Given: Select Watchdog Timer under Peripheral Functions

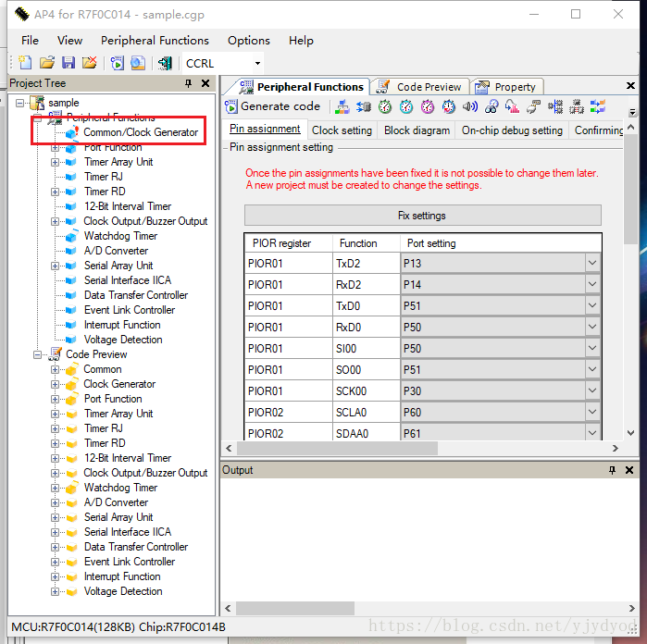Looking at the screenshot, I should pos(120,236).
